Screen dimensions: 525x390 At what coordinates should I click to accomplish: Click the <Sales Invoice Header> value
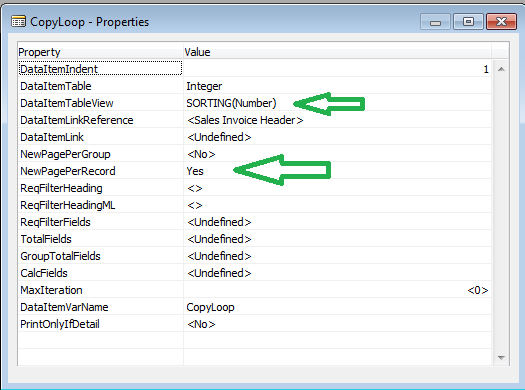coord(245,120)
